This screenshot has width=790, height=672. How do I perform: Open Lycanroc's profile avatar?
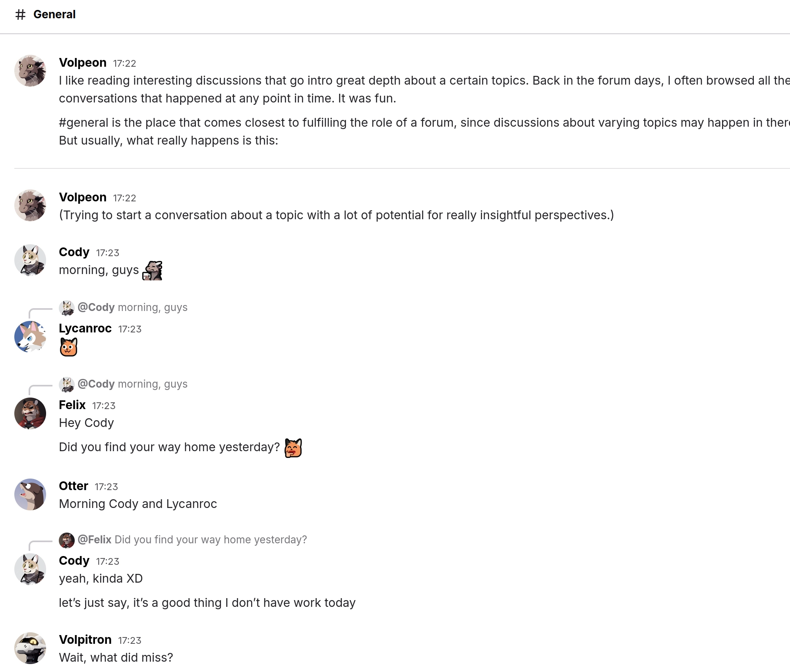(30, 337)
